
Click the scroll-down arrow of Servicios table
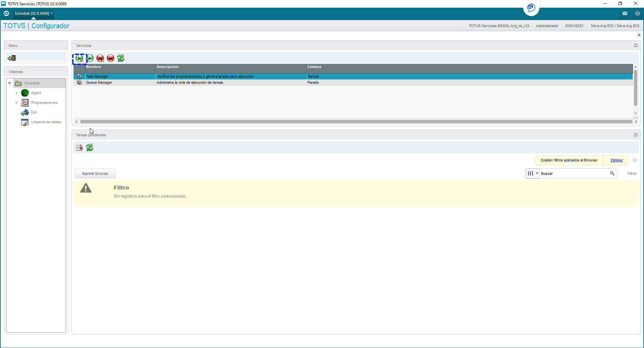click(636, 114)
